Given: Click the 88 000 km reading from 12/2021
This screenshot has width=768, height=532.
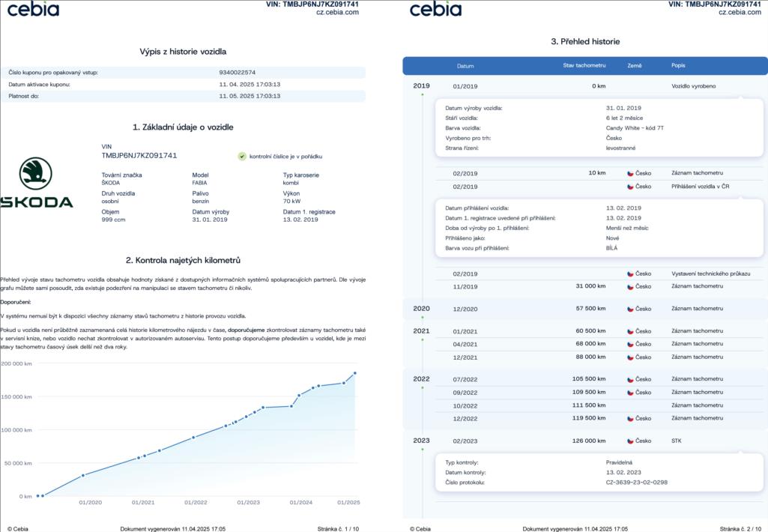Looking at the screenshot, I should [x=590, y=357].
